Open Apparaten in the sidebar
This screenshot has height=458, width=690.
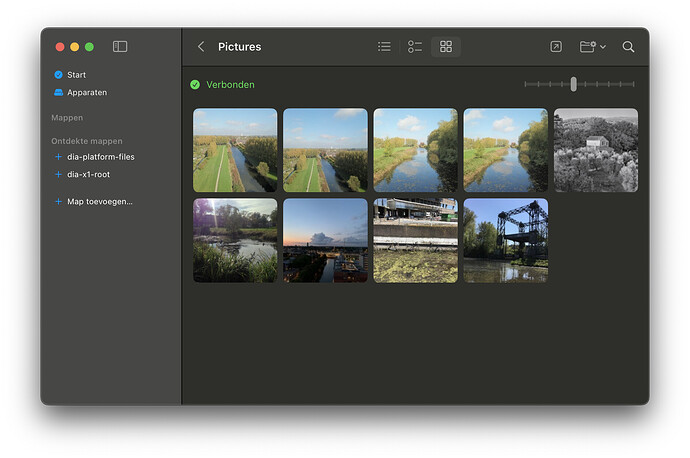coord(86,93)
